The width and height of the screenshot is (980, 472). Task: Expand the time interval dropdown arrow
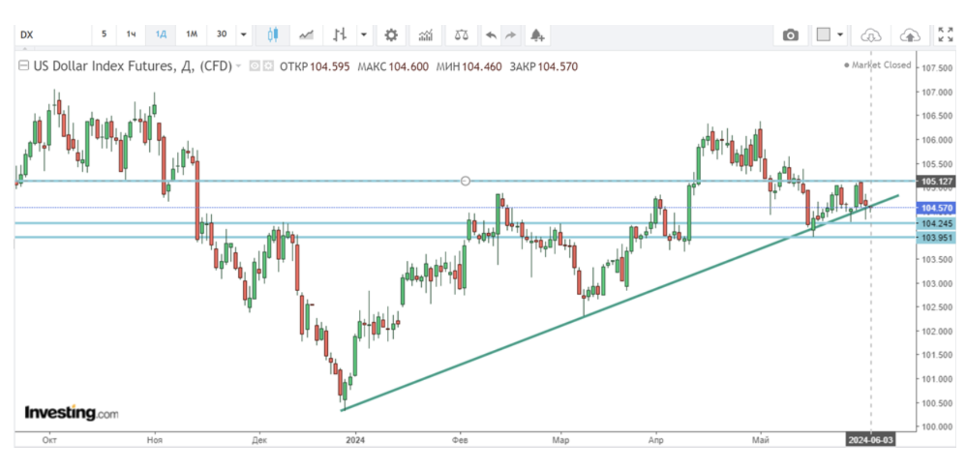click(243, 34)
